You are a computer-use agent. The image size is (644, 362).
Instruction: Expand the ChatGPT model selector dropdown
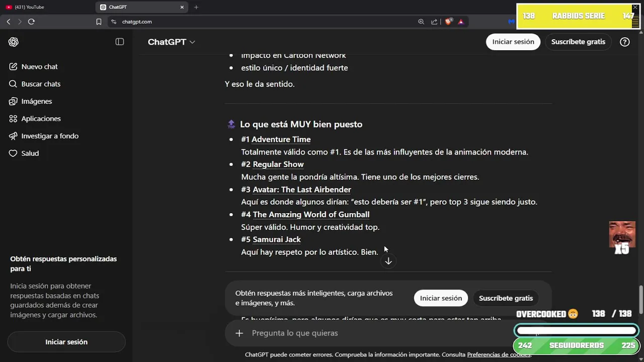point(172,42)
